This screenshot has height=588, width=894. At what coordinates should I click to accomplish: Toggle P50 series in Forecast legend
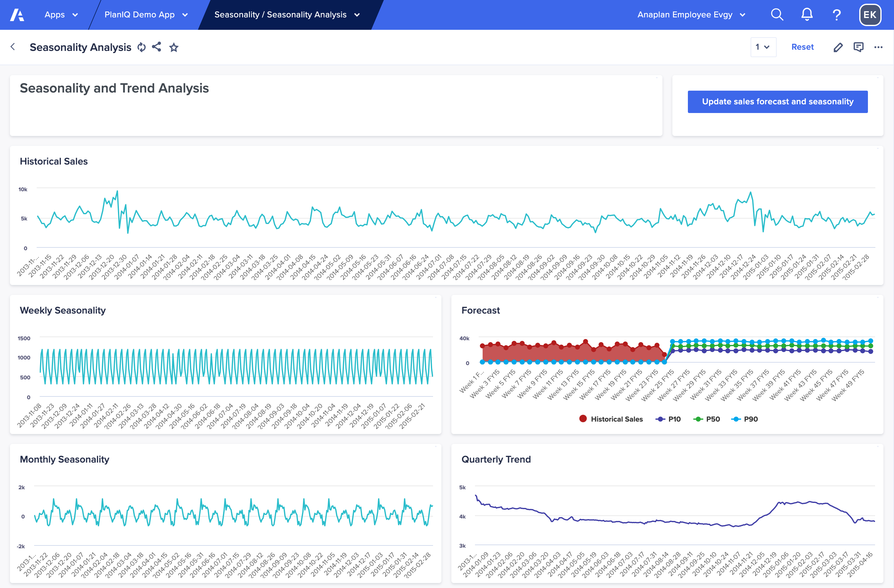[x=707, y=419]
